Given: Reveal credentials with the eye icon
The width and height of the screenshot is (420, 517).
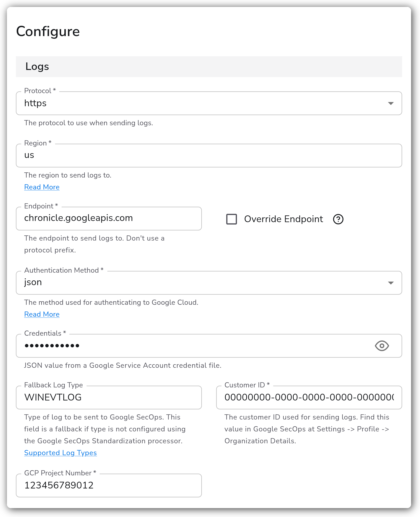Looking at the screenshot, I should click(382, 346).
